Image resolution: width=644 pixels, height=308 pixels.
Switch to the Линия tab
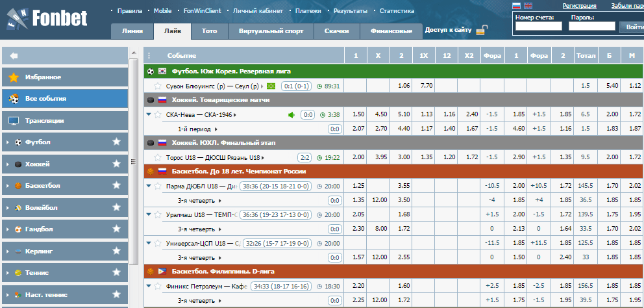point(132,31)
